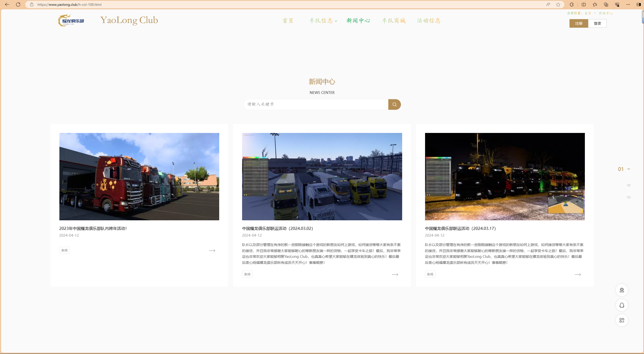644x354 pixels.
Task: Open 车队商城 navigation item
Action: click(394, 21)
